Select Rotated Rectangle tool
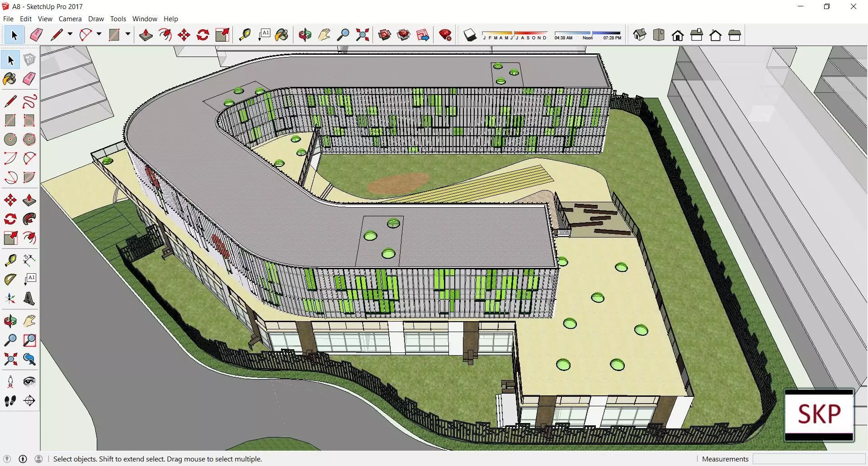The image size is (868, 466). [29, 120]
